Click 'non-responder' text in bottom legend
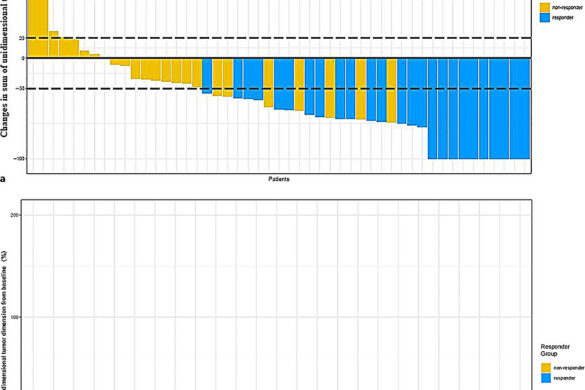The height and width of the screenshot is (390, 585). point(569,368)
